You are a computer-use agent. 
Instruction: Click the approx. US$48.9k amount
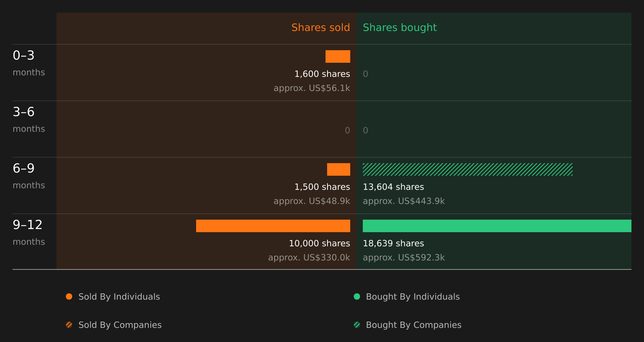(x=312, y=201)
